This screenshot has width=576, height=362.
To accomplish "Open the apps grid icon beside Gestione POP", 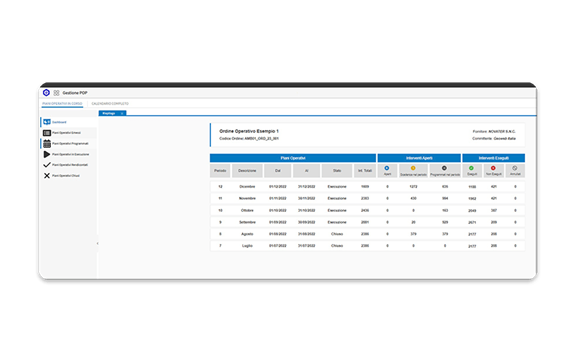I will tap(56, 93).
